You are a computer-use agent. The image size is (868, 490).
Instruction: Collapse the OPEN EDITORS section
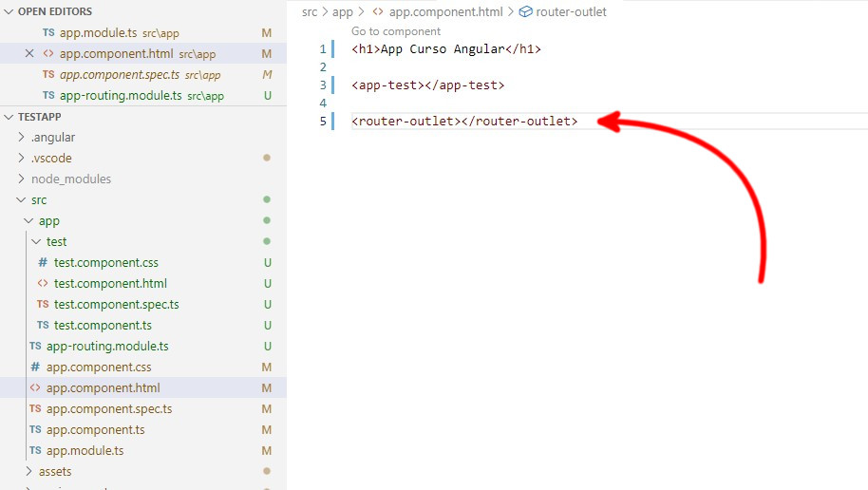(x=9, y=11)
